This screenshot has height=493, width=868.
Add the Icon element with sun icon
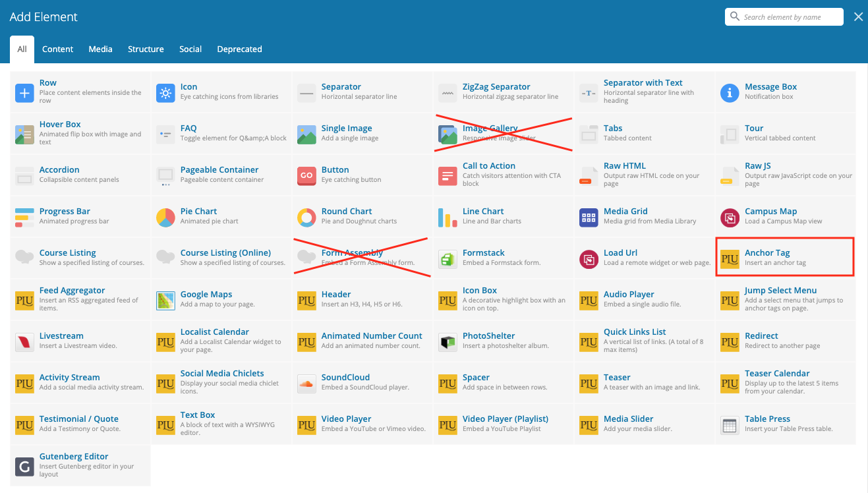(x=165, y=93)
